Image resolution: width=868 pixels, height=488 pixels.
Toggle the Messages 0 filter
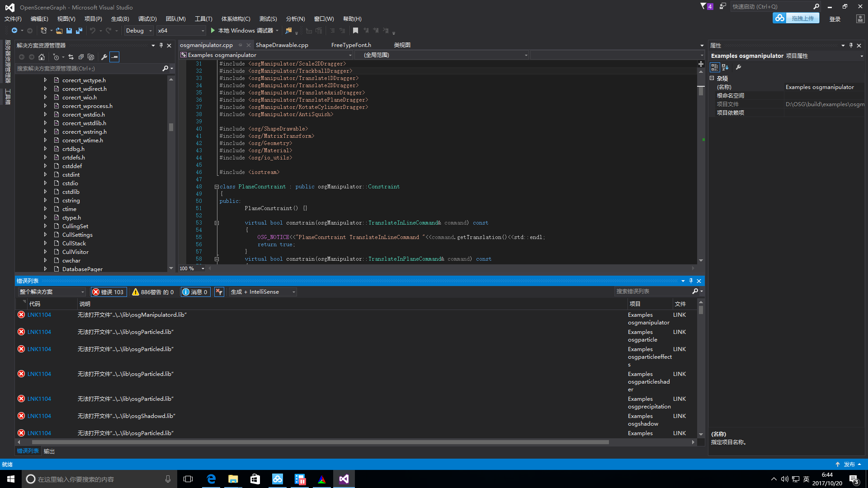coord(195,292)
